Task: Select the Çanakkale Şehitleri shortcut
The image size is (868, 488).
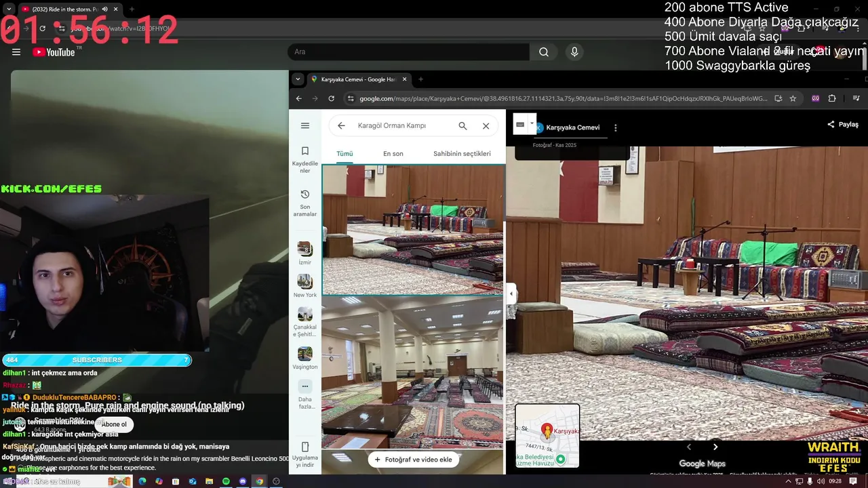Action: click(305, 322)
